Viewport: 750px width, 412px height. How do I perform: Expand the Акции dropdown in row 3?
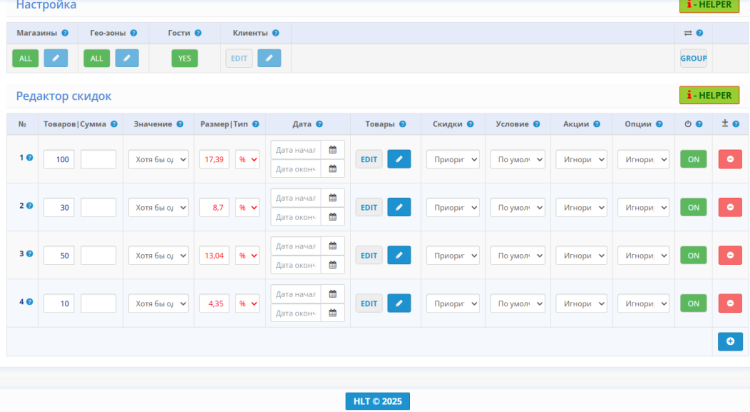(581, 255)
